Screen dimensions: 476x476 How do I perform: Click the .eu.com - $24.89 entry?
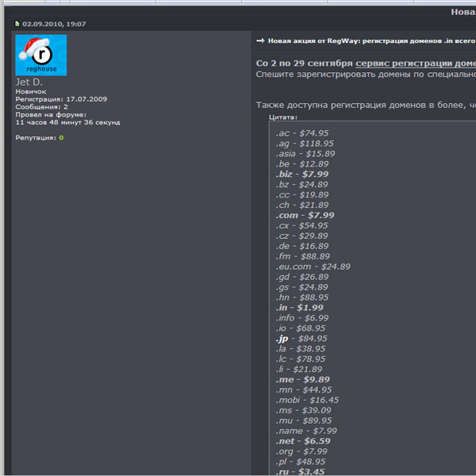[x=313, y=267]
